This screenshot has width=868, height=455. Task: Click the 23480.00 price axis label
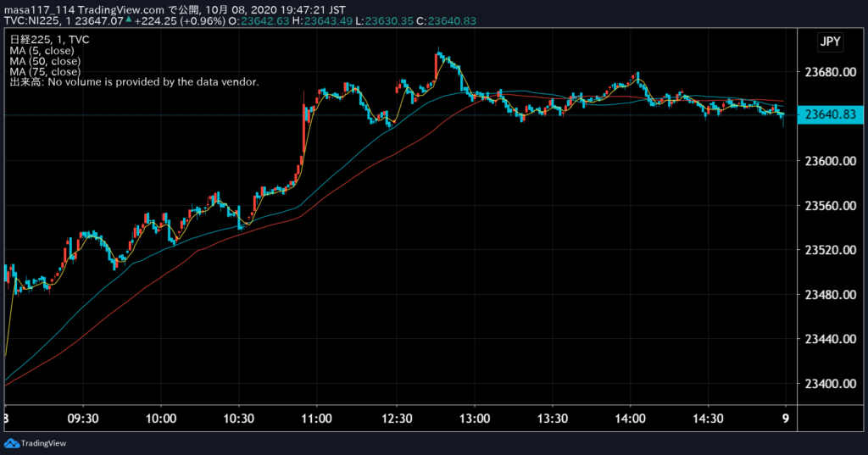[x=830, y=295]
